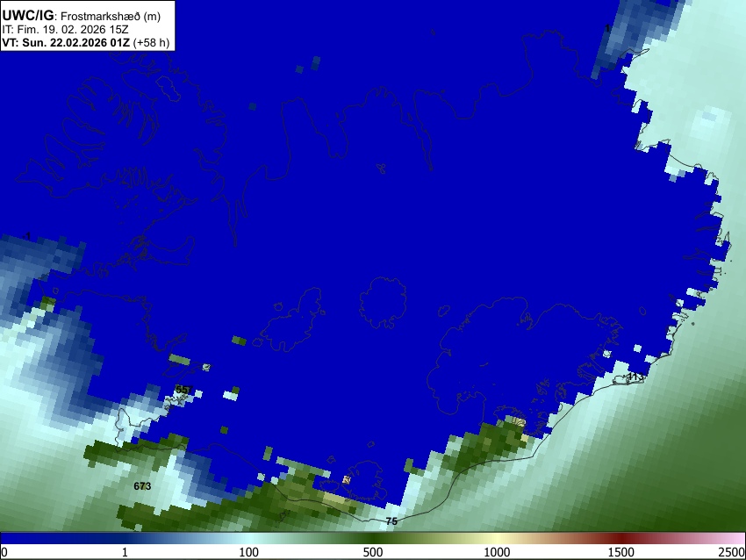
Task: Click the IT: Fim. 19. 02. 2026 15Z line
Action: tap(65, 30)
